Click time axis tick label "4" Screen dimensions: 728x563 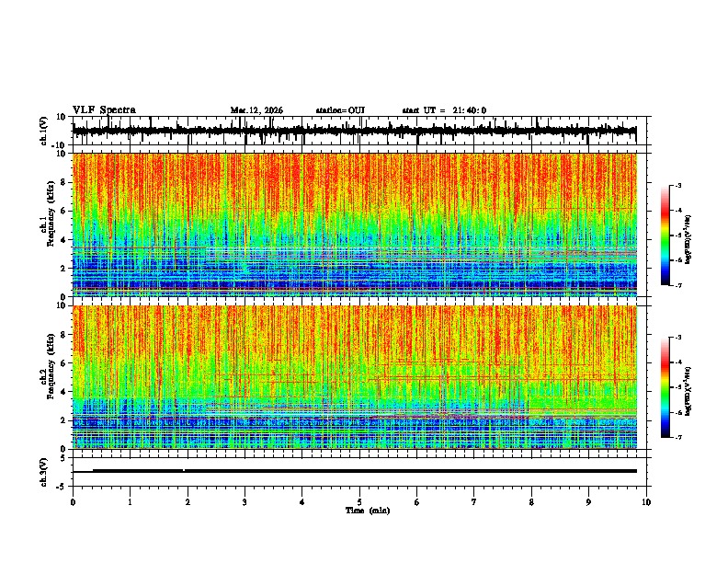[x=302, y=502]
